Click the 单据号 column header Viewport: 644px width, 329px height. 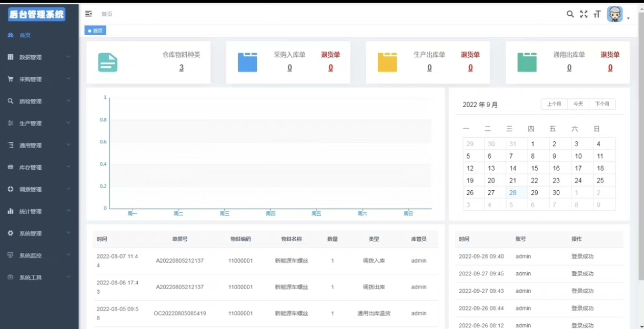[x=180, y=239]
